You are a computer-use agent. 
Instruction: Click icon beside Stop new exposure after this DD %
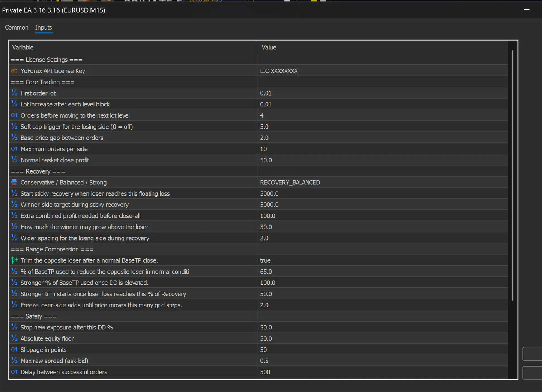pyautogui.click(x=14, y=327)
